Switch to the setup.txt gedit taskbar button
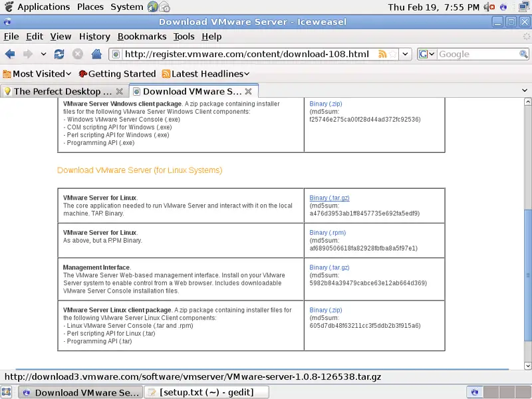Screen dimensions: 532x399 click(207, 392)
